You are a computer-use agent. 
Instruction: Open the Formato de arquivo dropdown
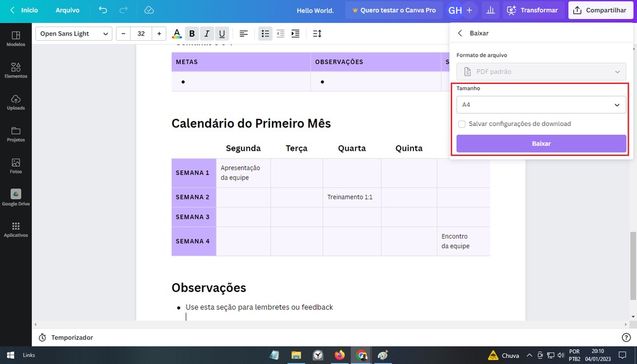coord(541,71)
